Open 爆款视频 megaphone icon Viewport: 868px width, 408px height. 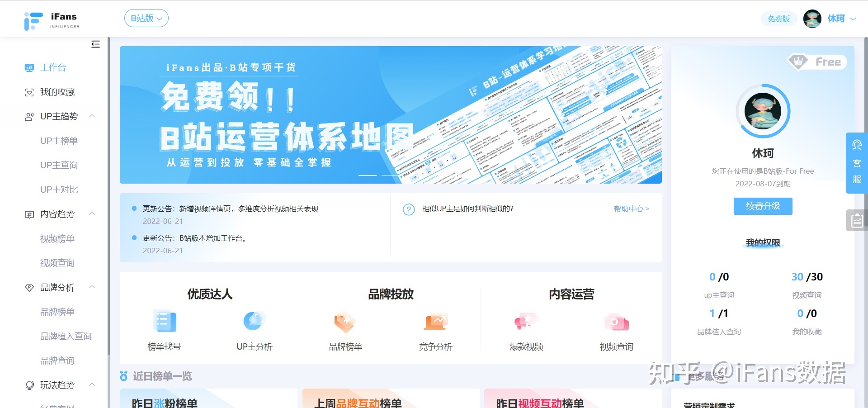[526, 321]
